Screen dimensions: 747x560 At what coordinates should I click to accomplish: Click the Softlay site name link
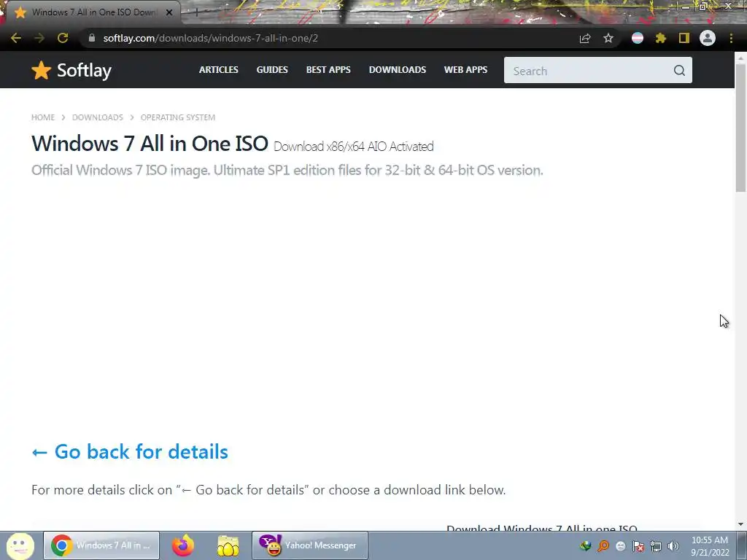84,71
